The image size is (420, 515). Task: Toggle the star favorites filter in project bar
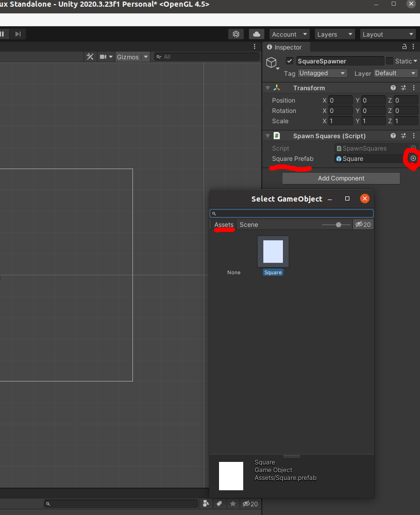click(x=232, y=504)
